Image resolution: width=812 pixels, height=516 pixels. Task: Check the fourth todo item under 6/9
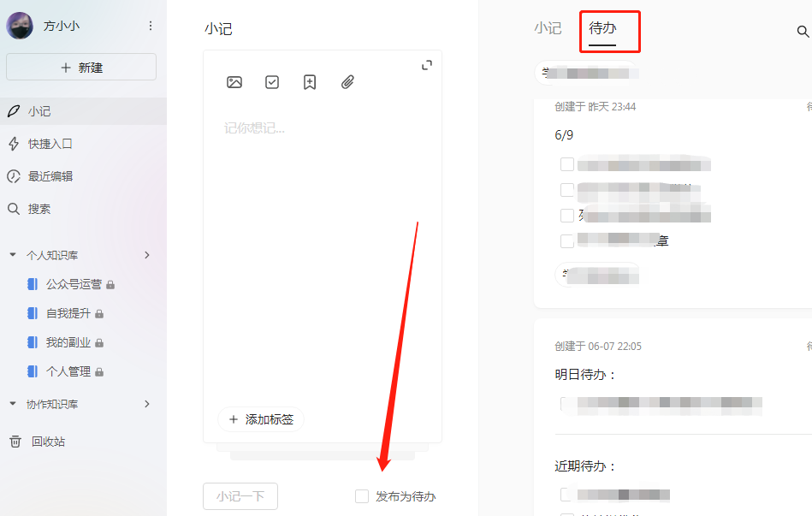coord(567,241)
